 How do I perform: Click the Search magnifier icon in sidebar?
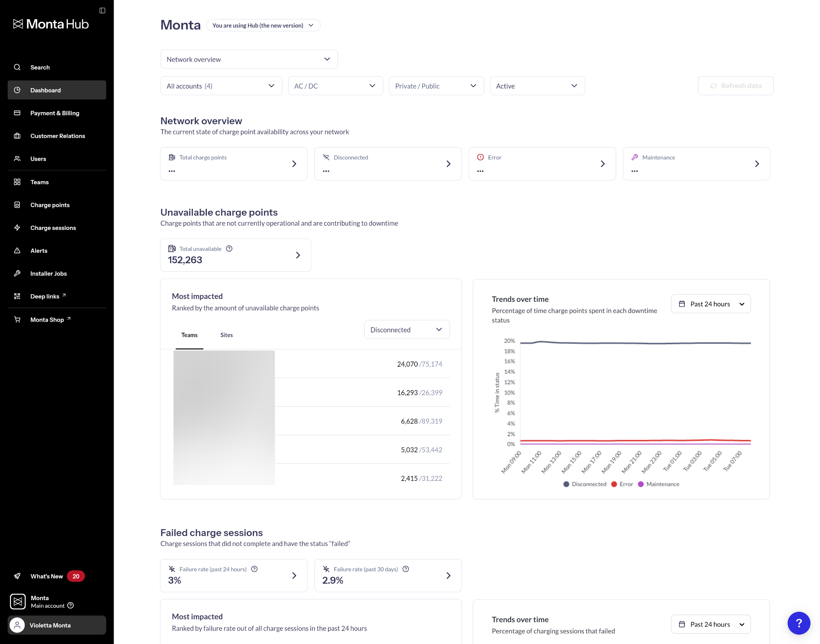(x=17, y=67)
